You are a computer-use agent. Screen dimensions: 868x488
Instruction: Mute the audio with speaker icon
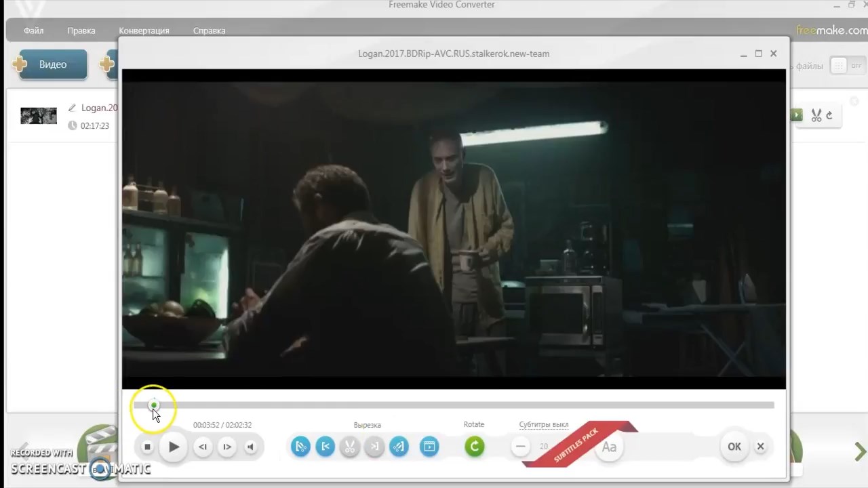(251, 447)
